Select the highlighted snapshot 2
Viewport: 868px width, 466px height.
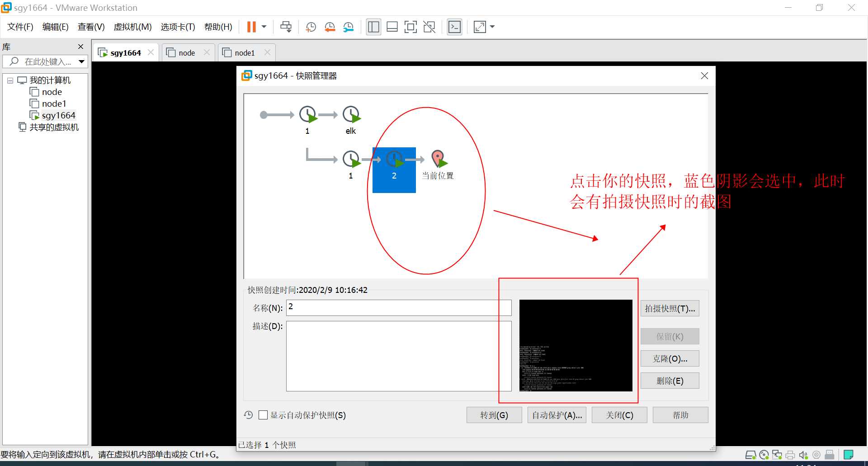point(394,169)
